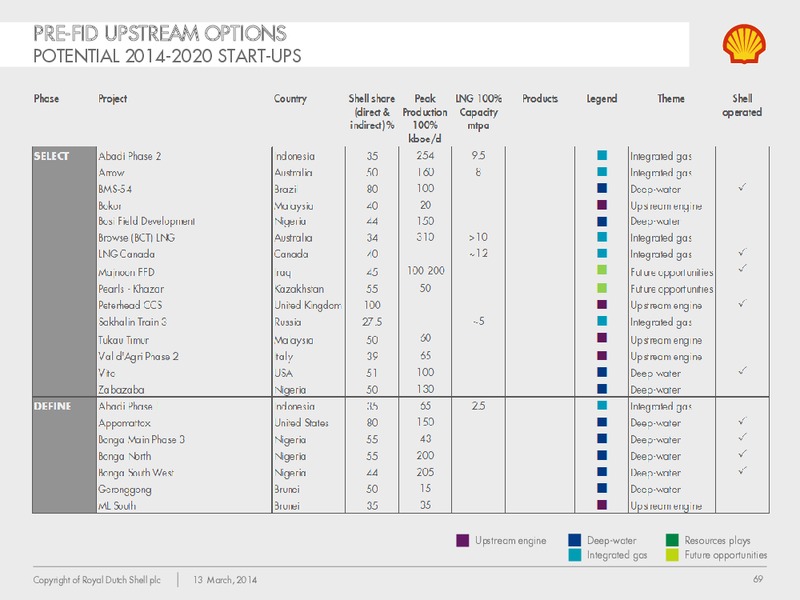The width and height of the screenshot is (800, 600).
Task: Click the Russia country cell
Action: (288, 322)
